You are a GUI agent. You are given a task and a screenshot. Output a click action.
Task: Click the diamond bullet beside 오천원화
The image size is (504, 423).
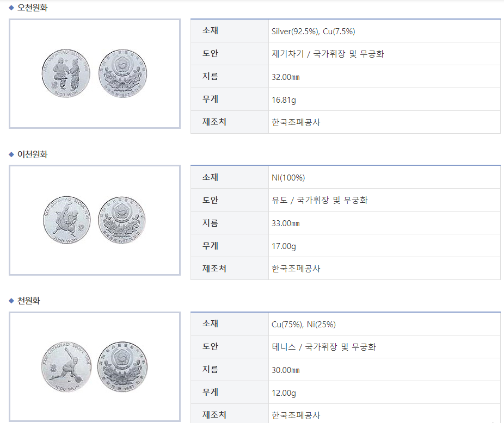[x=11, y=8]
